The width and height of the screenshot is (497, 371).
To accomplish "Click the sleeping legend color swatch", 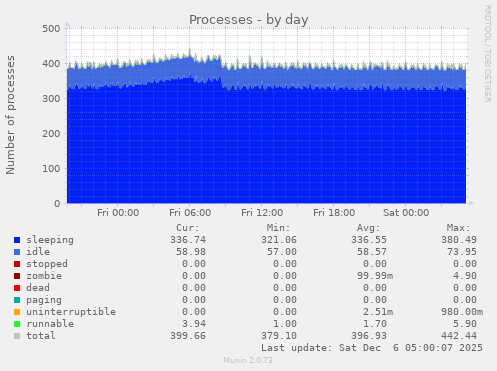I will tap(17, 240).
